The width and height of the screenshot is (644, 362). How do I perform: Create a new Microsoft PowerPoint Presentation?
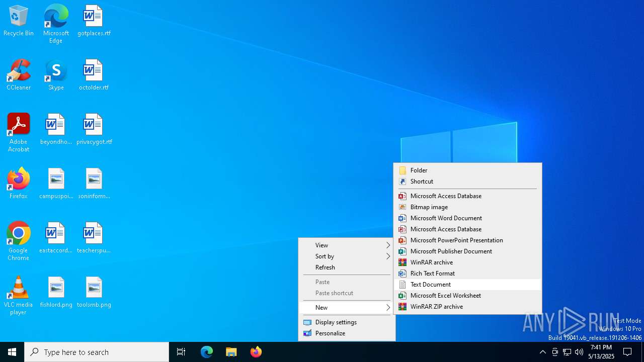pyautogui.click(x=467, y=240)
